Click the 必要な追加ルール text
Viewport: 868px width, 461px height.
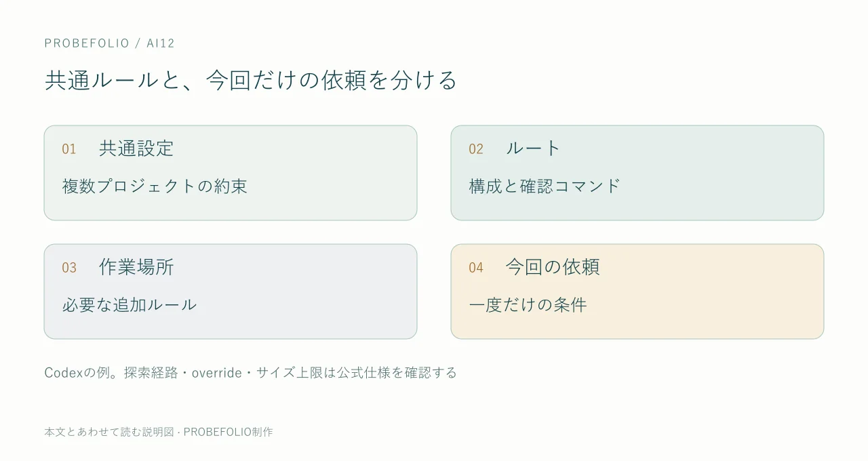130,305
